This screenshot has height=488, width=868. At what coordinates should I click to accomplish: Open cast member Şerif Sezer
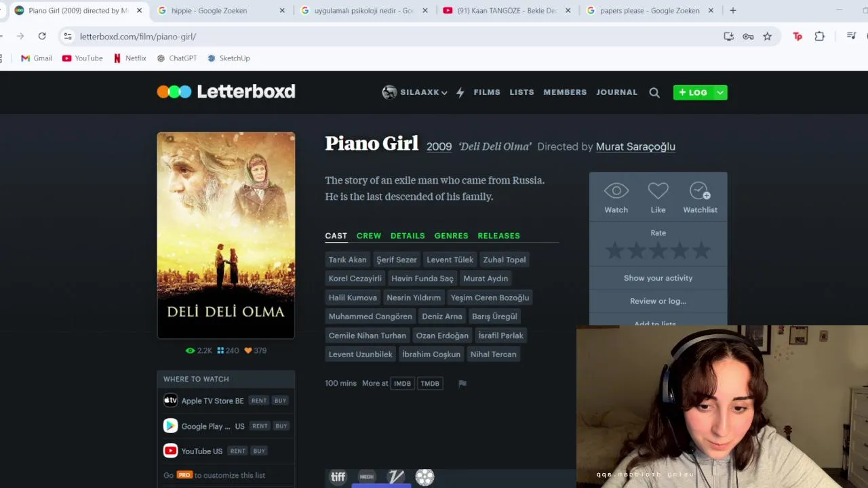tap(397, 260)
